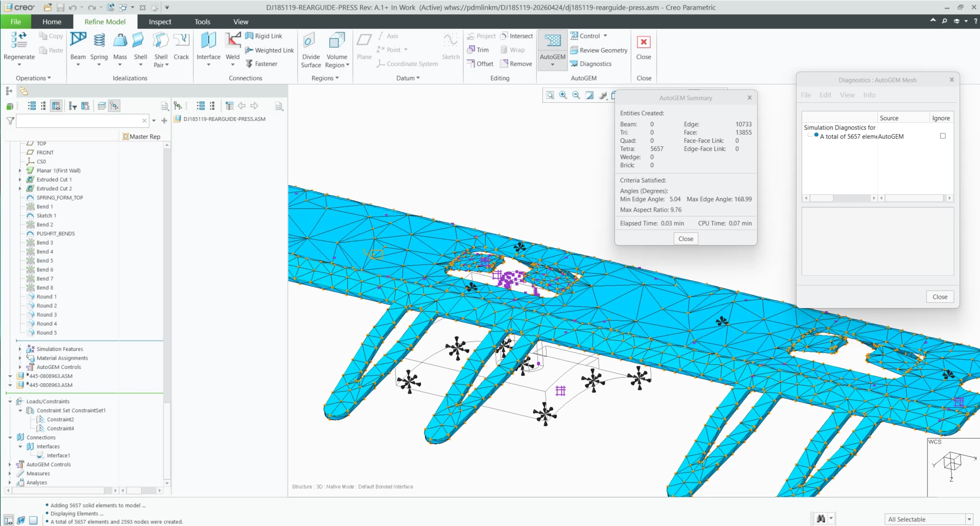Click Close in the AutoGEM Summary dialog
Screen dimensions: 980x526
pyautogui.click(x=686, y=238)
